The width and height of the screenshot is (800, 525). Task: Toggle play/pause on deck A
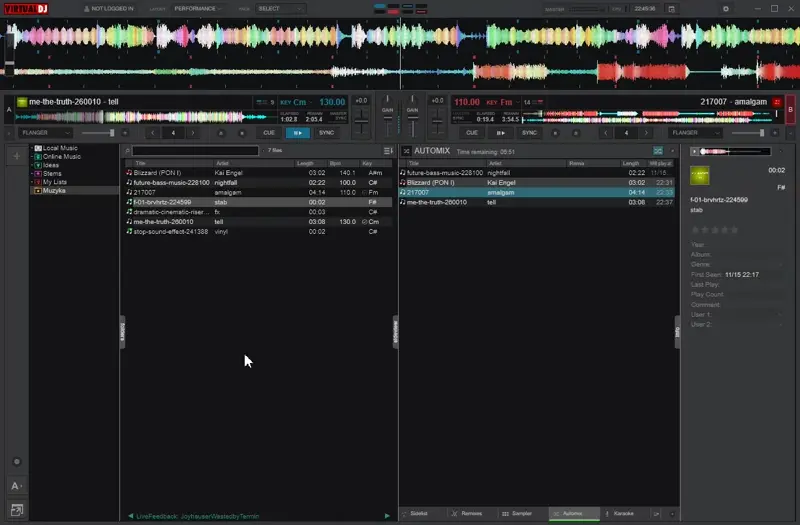pyautogui.click(x=297, y=133)
